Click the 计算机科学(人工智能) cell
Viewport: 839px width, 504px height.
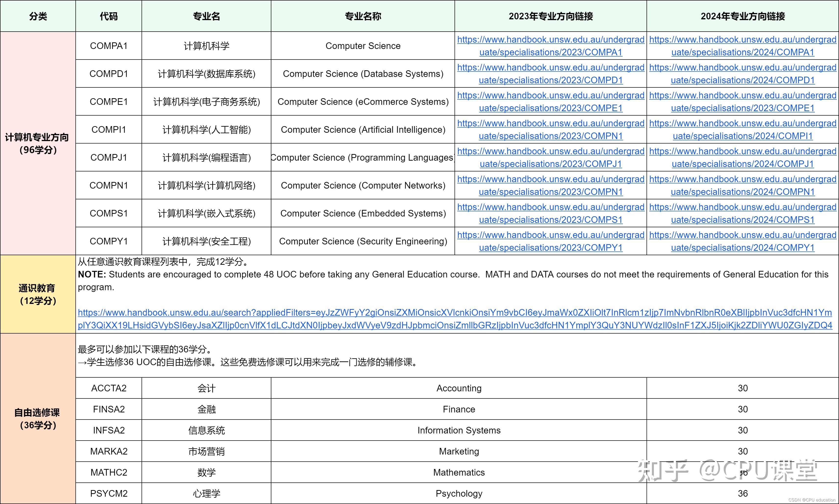point(206,129)
